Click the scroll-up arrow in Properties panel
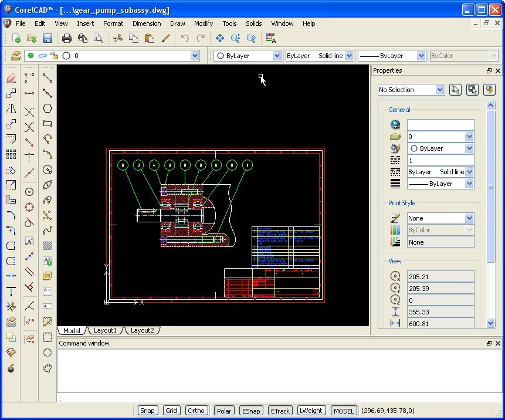Screen dimensions: 505x420 click(x=490, y=105)
